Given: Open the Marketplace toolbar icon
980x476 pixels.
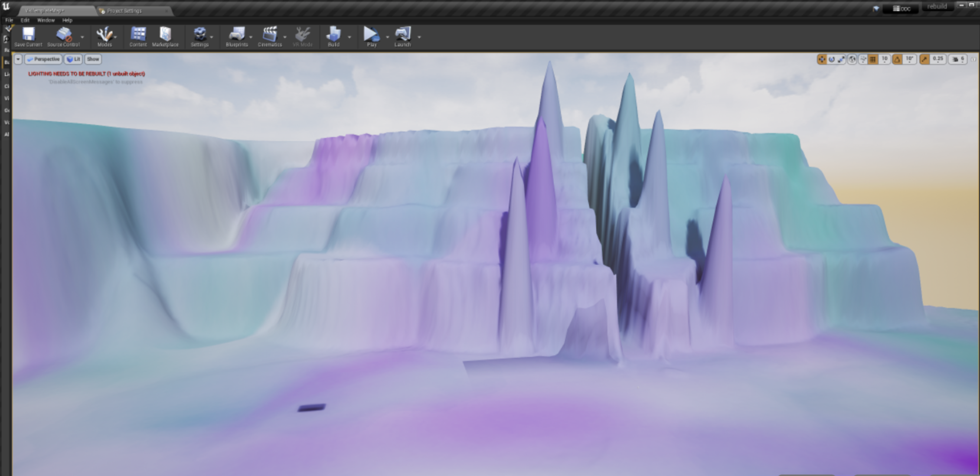Looking at the screenshot, I should point(165,35).
